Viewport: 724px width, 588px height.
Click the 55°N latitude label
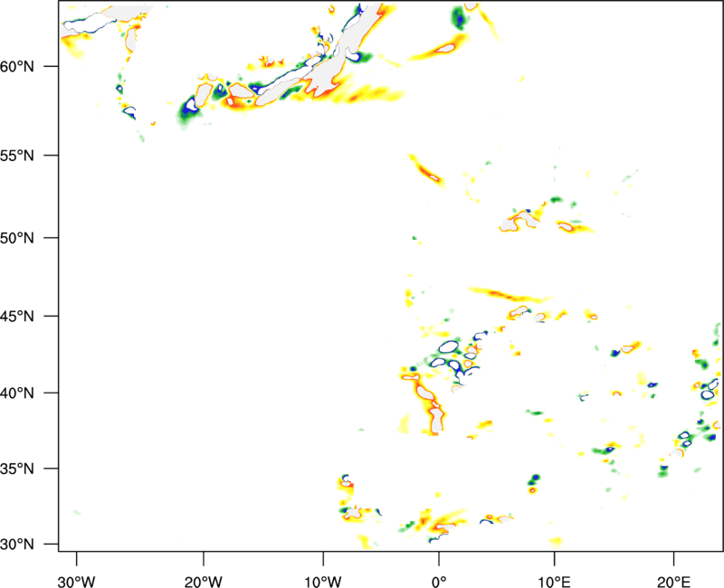pyautogui.click(x=17, y=156)
